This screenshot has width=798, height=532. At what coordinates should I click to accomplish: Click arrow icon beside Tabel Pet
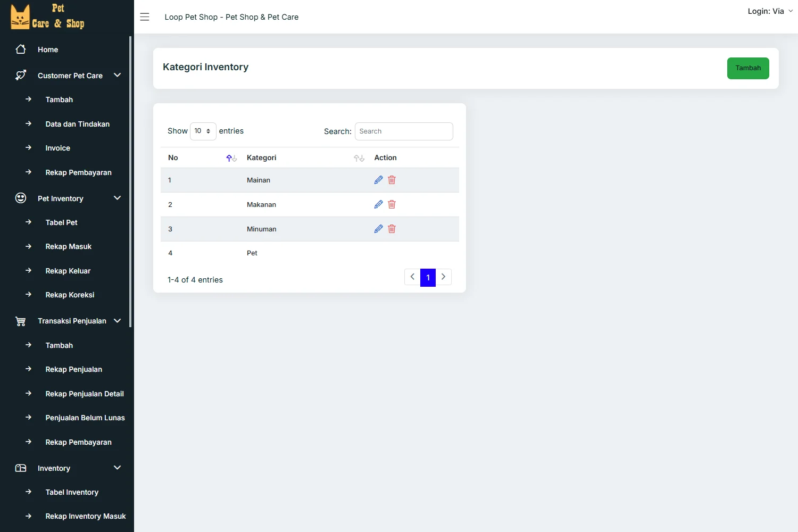pyautogui.click(x=29, y=222)
